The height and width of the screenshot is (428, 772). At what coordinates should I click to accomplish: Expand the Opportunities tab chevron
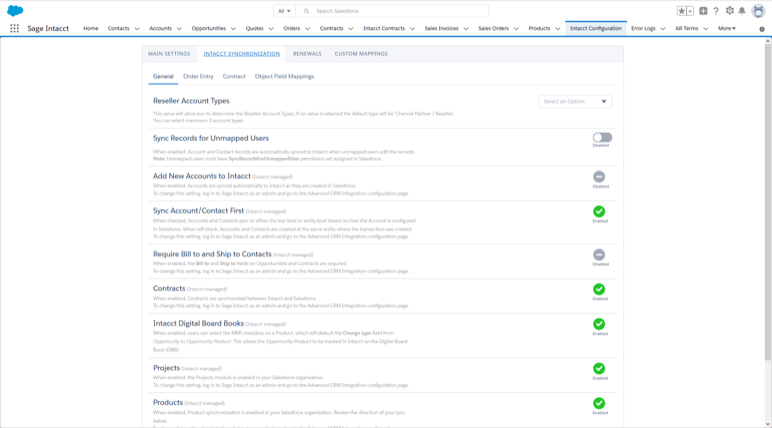pos(233,29)
